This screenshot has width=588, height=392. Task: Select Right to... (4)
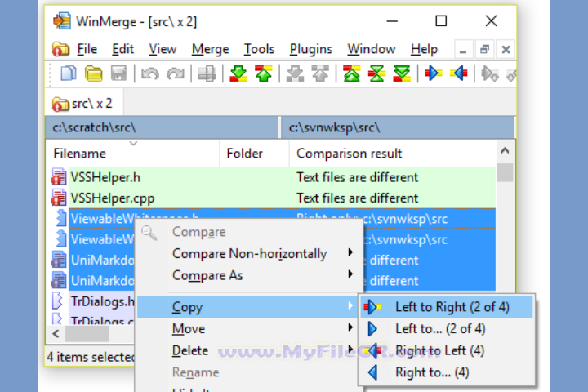[447, 372]
